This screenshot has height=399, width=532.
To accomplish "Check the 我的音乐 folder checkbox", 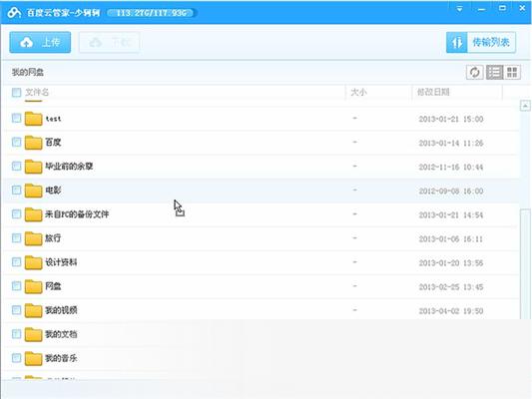I will (16, 358).
